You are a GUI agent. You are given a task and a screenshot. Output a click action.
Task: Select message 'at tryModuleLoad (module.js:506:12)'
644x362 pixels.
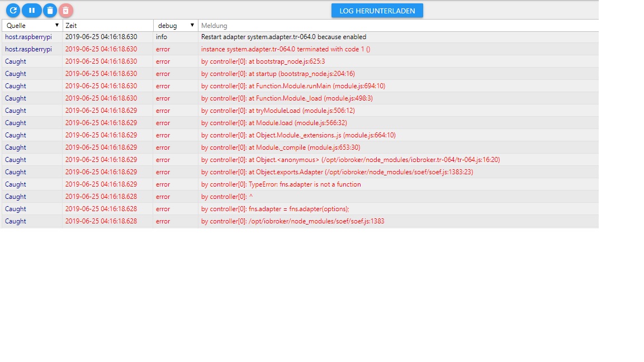pos(278,111)
